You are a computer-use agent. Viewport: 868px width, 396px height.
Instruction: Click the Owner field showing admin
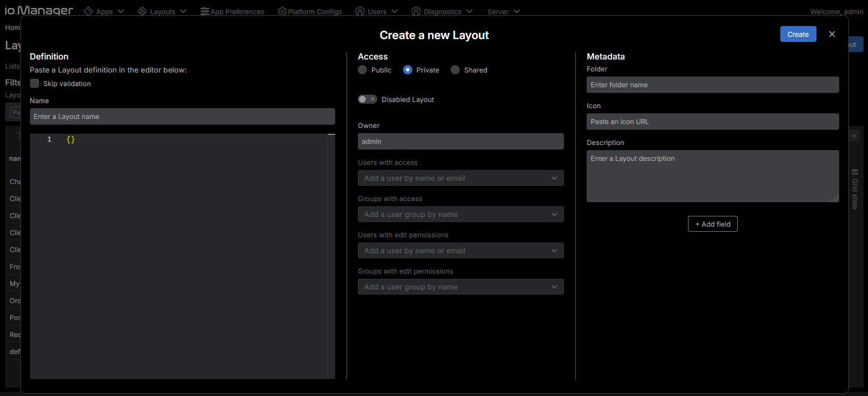click(x=461, y=141)
